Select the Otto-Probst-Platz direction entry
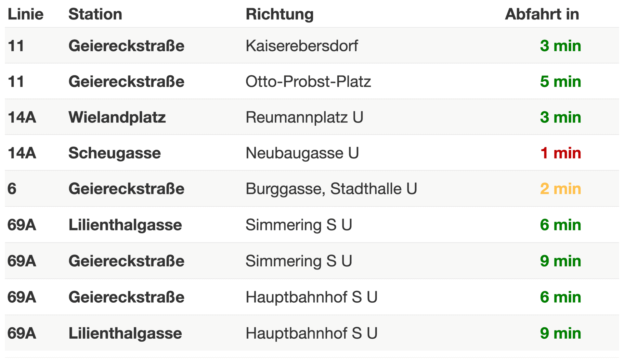This screenshot has width=624, height=364. tap(308, 81)
